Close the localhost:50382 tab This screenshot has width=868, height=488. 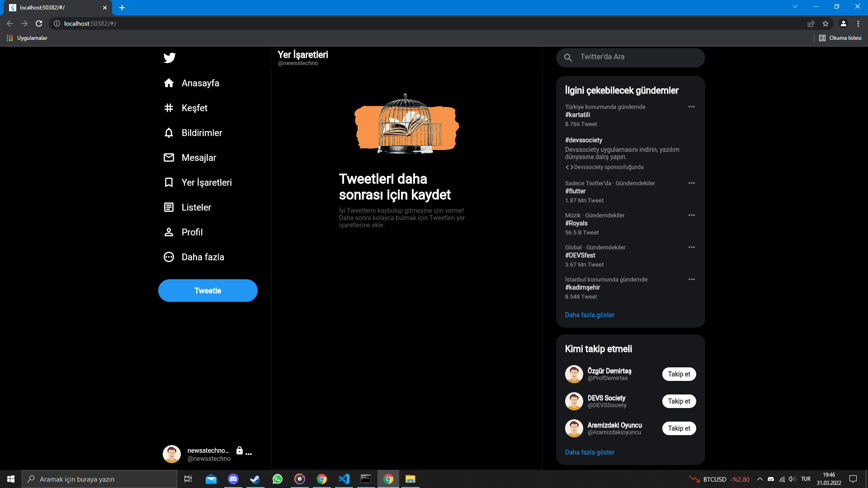point(105,8)
